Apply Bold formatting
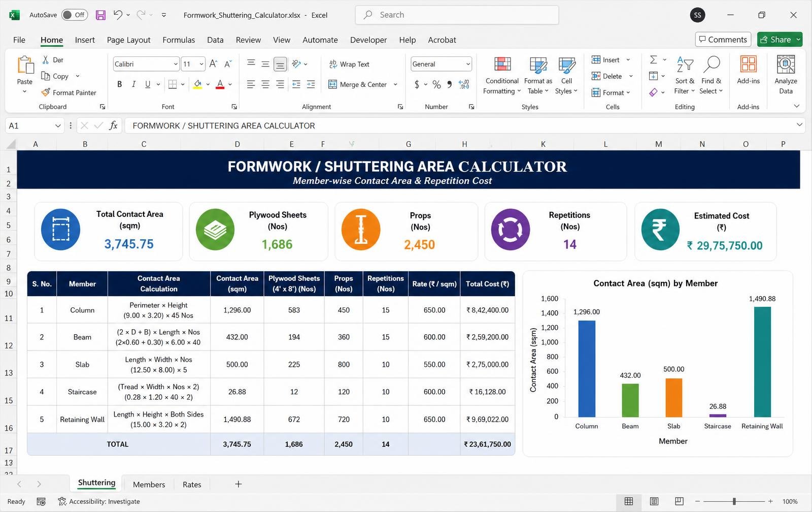Viewport: 812px width, 512px height. tap(119, 84)
